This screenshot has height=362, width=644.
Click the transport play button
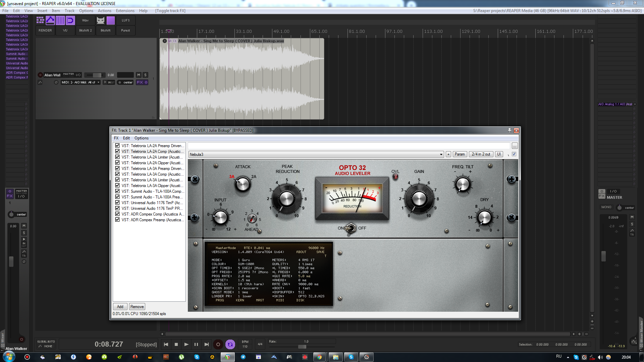pyautogui.click(x=186, y=344)
